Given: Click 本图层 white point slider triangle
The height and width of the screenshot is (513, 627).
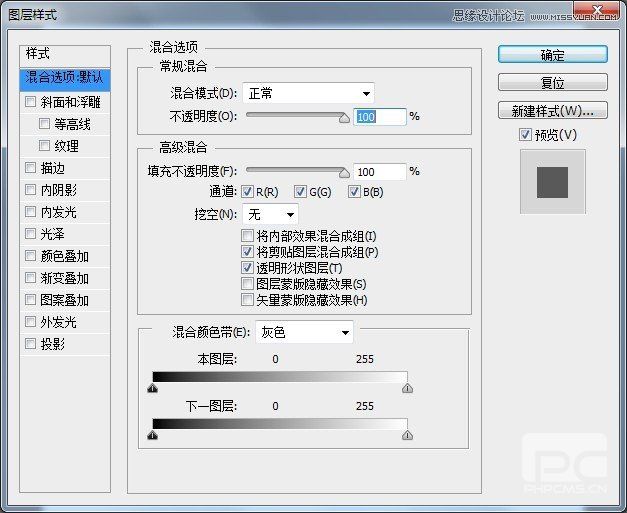Looking at the screenshot, I should [407, 388].
